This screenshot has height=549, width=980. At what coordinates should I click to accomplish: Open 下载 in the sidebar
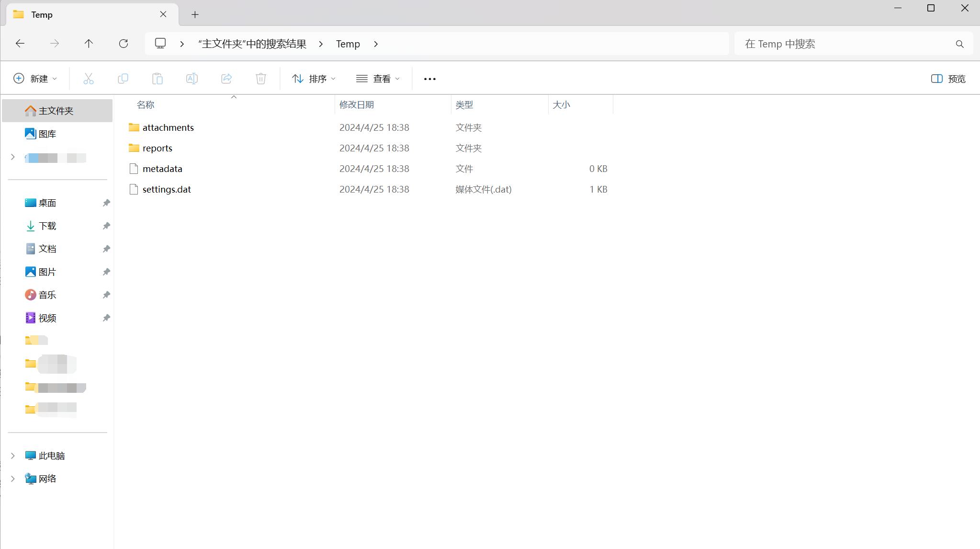pos(47,226)
